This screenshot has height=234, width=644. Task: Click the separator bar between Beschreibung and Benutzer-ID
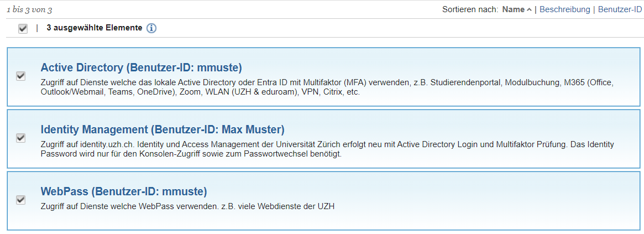coord(594,9)
